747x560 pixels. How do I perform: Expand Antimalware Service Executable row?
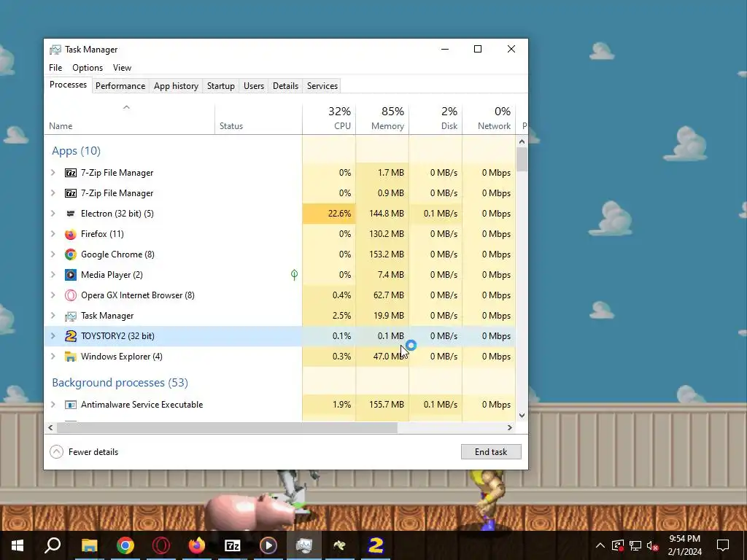(x=53, y=405)
